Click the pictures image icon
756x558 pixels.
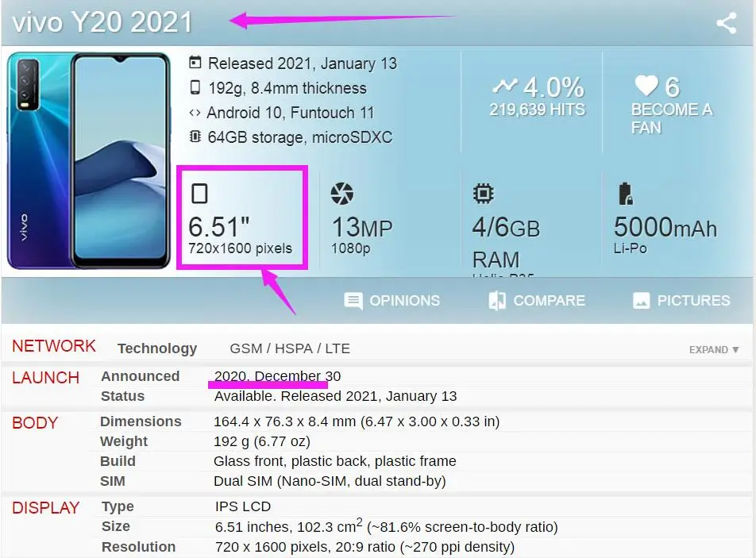click(x=642, y=301)
